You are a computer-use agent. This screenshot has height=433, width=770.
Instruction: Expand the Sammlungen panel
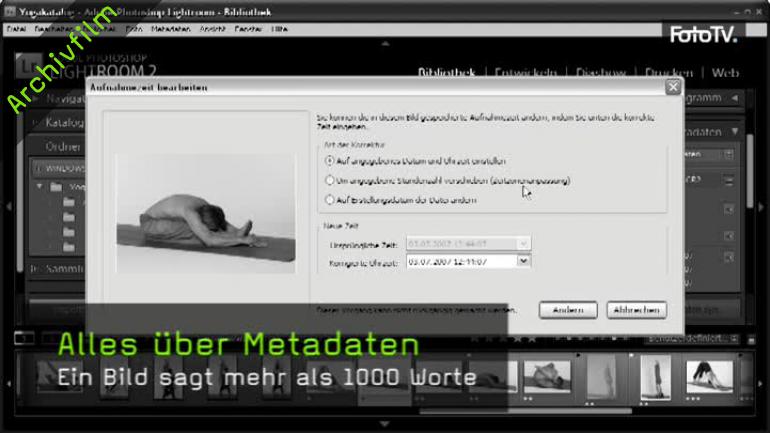34,269
